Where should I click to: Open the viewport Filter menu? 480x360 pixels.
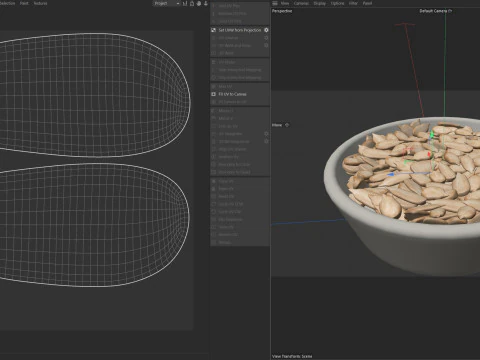[353, 3]
